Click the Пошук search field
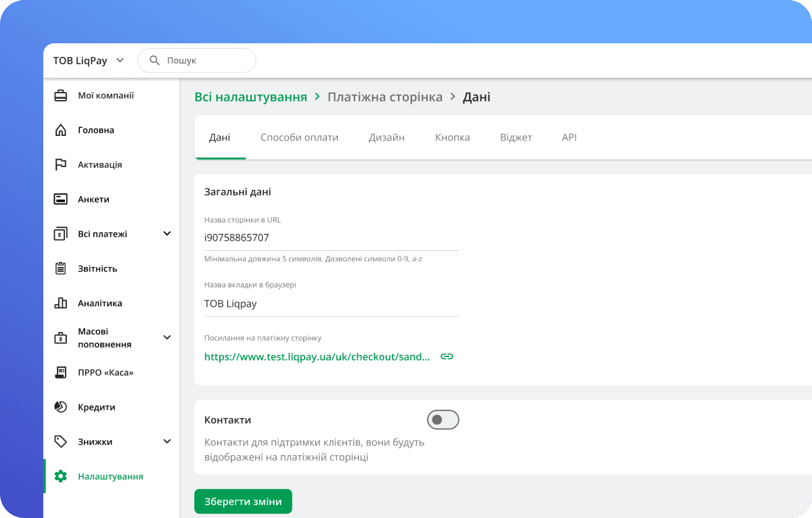The width and height of the screenshot is (812, 518). (x=196, y=60)
